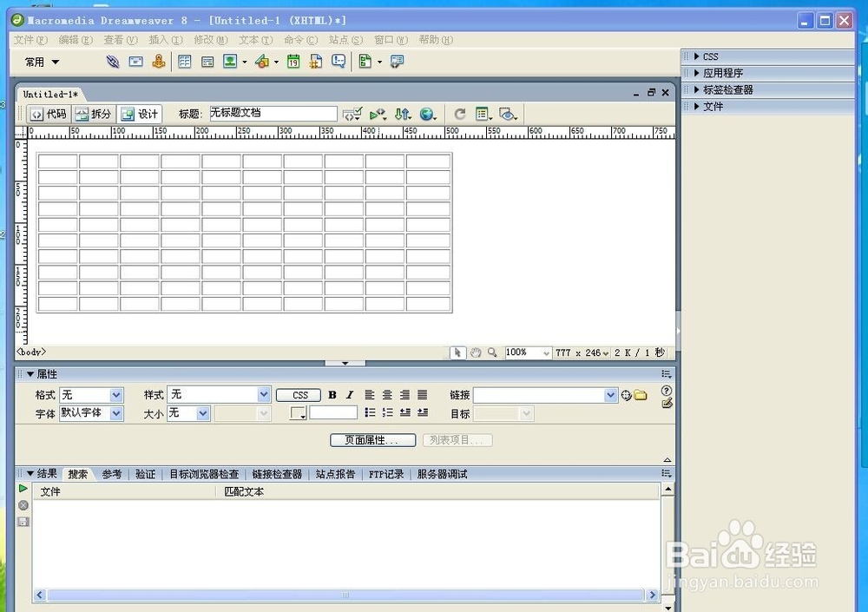Open the 格式 format dropdown
868x612 pixels.
[x=115, y=395]
